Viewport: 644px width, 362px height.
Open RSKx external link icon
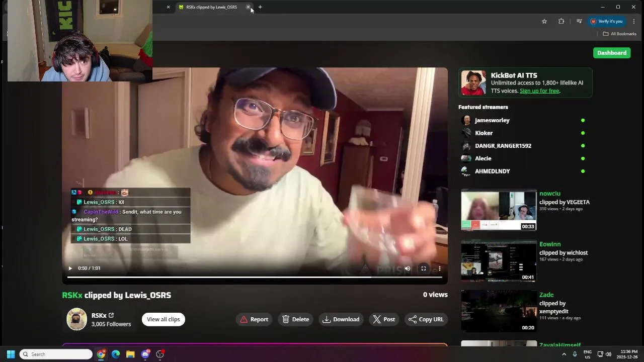pos(111,315)
